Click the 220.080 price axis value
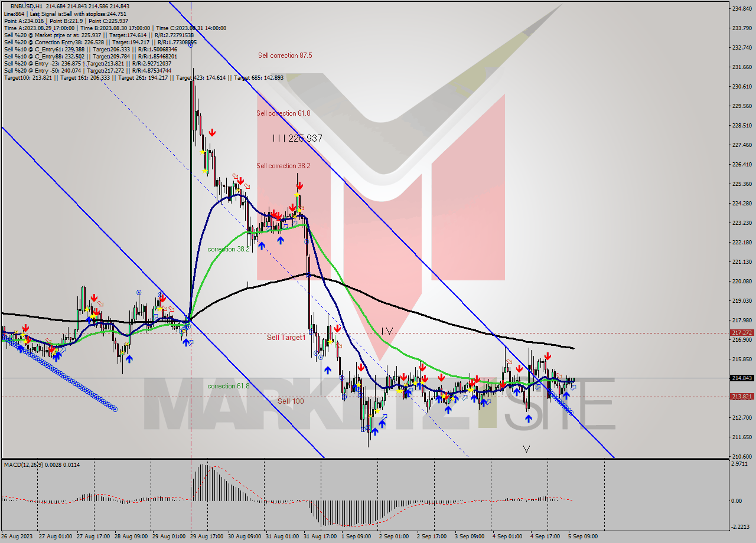 point(742,281)
